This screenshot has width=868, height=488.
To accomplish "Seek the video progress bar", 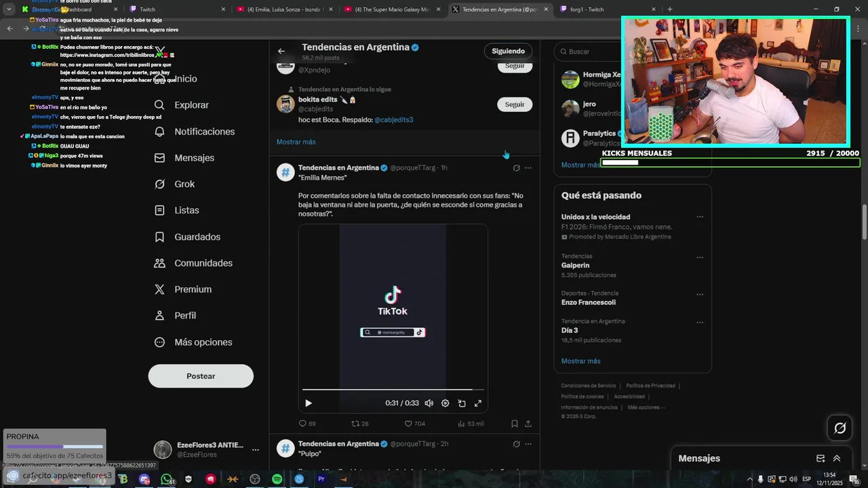I will [393, 390].
